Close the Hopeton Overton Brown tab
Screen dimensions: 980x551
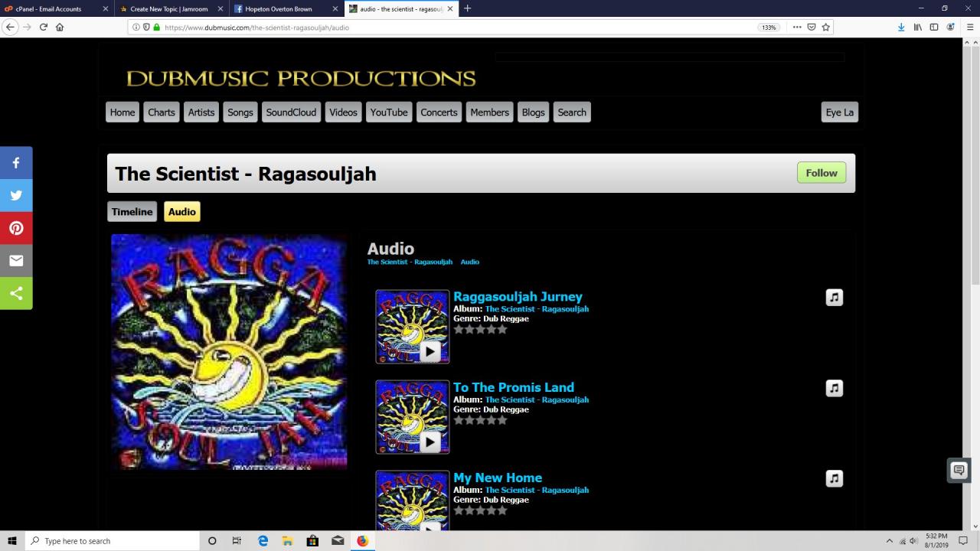coord(335,8)
